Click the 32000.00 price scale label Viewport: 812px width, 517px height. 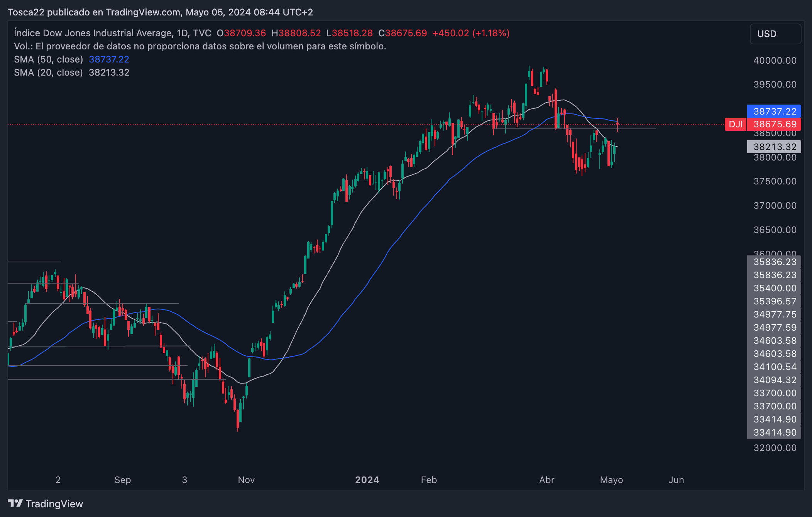(775, 448)
